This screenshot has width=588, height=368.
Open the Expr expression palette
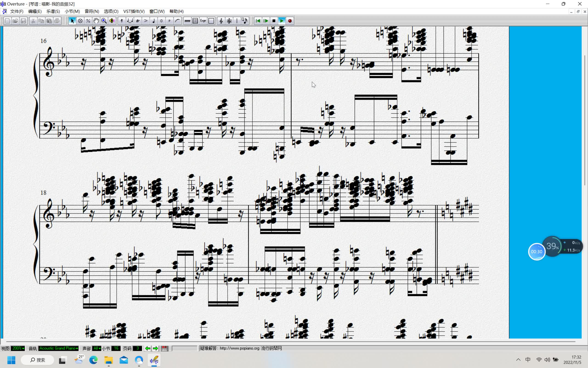coord(203,21)
